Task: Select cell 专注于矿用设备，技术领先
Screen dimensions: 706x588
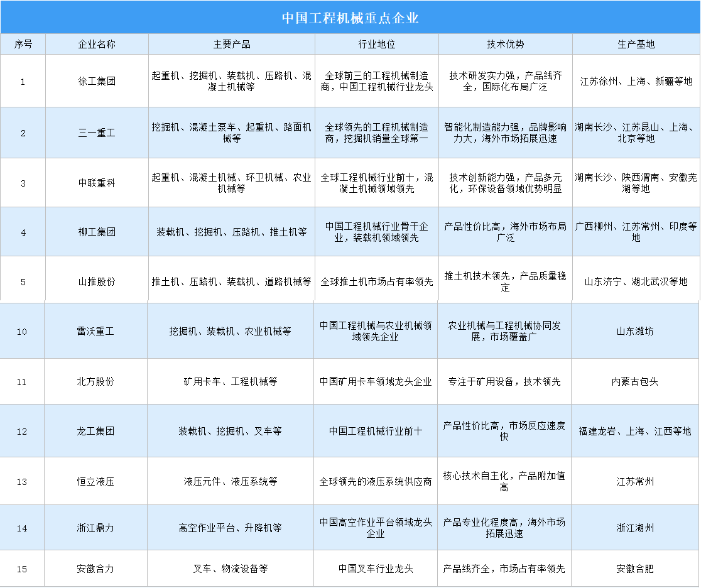Action: (x=504, y=382)
